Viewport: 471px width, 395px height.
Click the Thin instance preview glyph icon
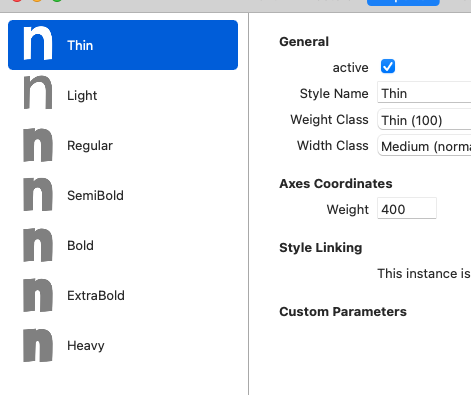[x=38, y=43]
